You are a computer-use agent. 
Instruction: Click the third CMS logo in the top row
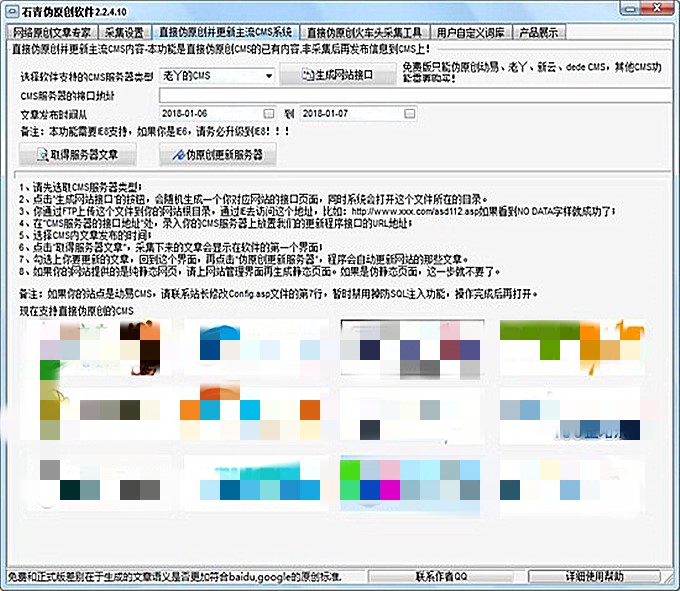(412, 348)
